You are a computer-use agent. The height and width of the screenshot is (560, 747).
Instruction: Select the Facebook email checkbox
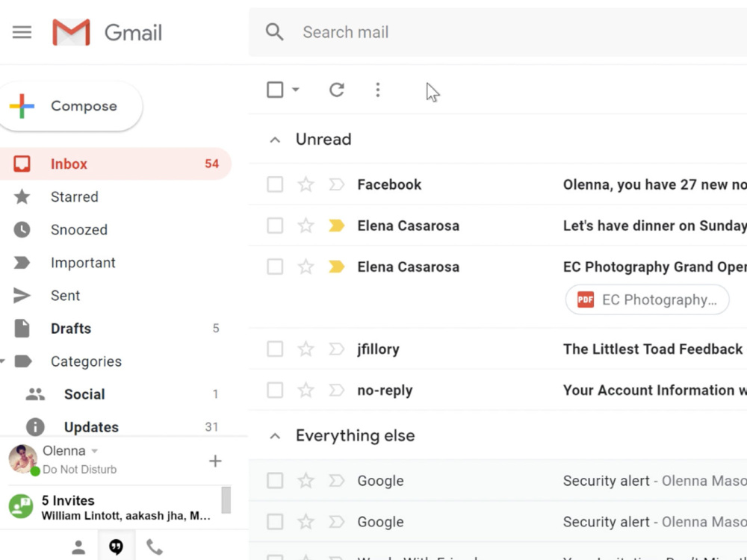[x=275, y=184]
